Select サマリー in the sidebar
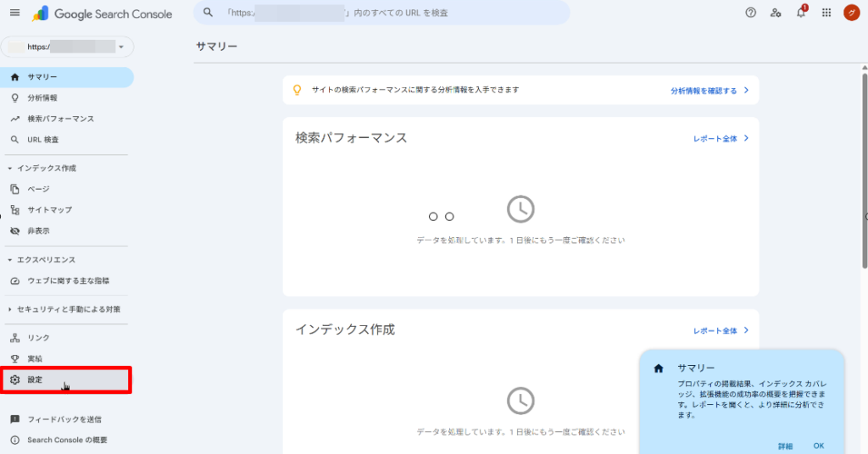This screenshot has width=868, height=454. point(66,77)
